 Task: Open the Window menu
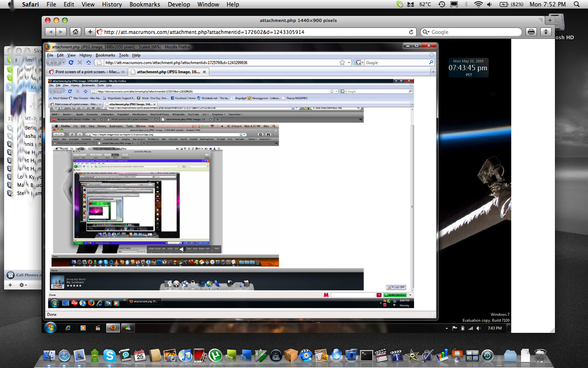pos(208,4)
